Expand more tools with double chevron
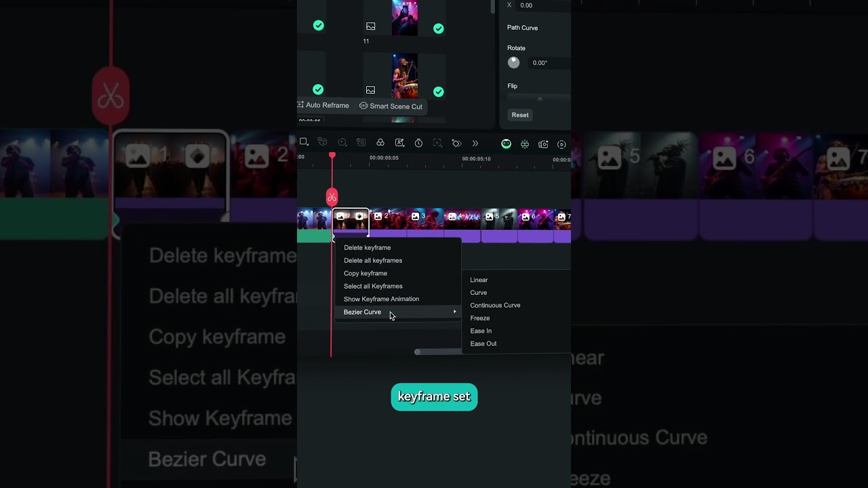The width and height of the screenshot is (868, 488). [x=475, y=143]
